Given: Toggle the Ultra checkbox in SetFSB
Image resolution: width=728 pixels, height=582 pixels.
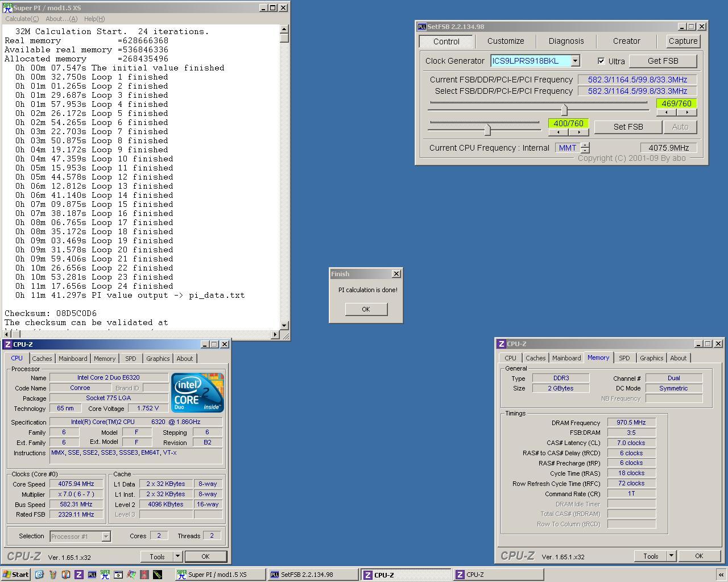Looking at the screenshot, I should pyautogui.click(x=601, y=61).
